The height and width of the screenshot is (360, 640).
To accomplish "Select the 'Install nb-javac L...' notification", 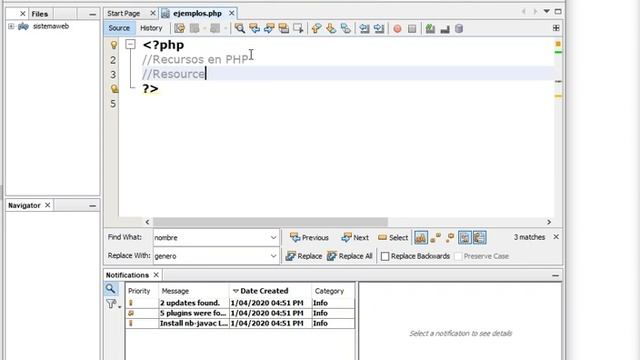I will (240, 323).
